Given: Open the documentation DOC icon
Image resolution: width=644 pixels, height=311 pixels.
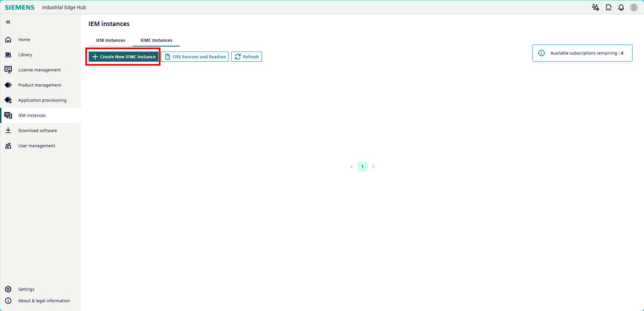Looking at the screenshot, I should [x=608, y=7].
